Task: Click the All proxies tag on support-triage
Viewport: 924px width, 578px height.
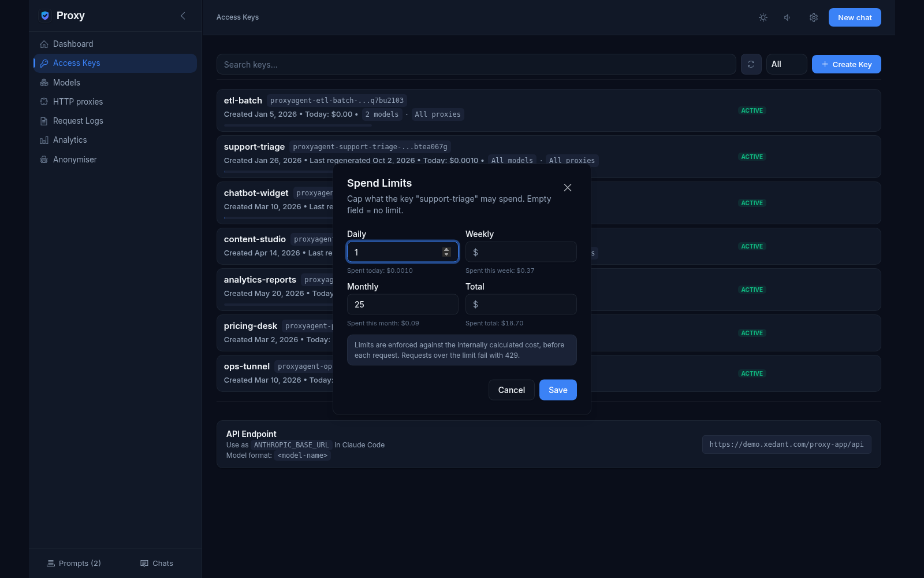Action: [x=572, y=161]
